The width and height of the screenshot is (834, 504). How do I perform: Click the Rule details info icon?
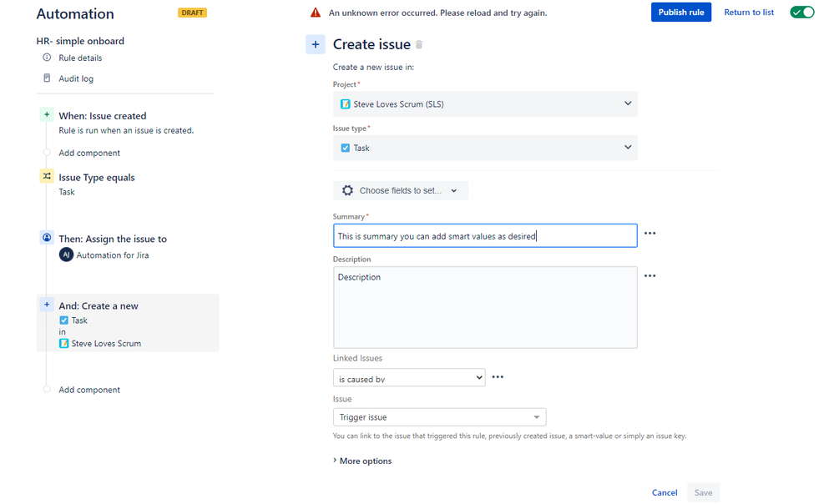[x=47, y=58]
